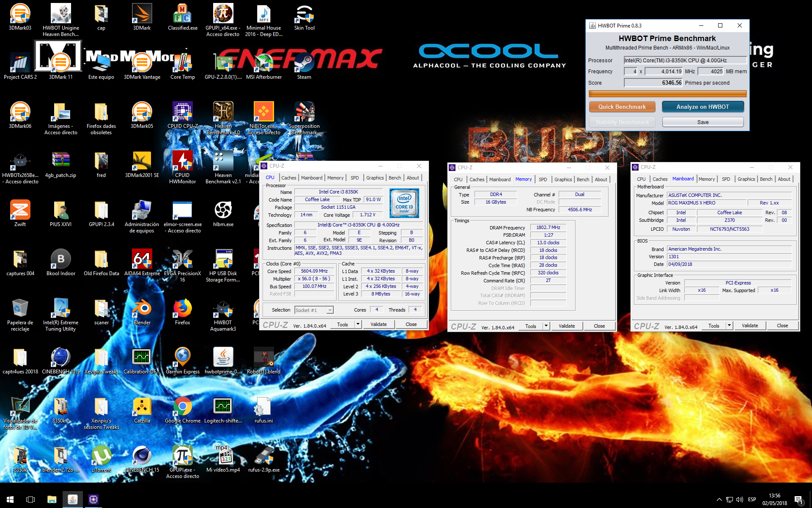Open Tools dropdown arrow in Memory window
The image size is (812, 508).
(546, 326)
